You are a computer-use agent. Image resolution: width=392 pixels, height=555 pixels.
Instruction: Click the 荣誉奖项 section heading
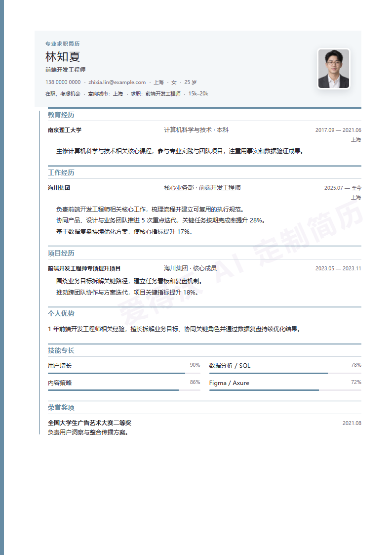[x=61, y=408]
